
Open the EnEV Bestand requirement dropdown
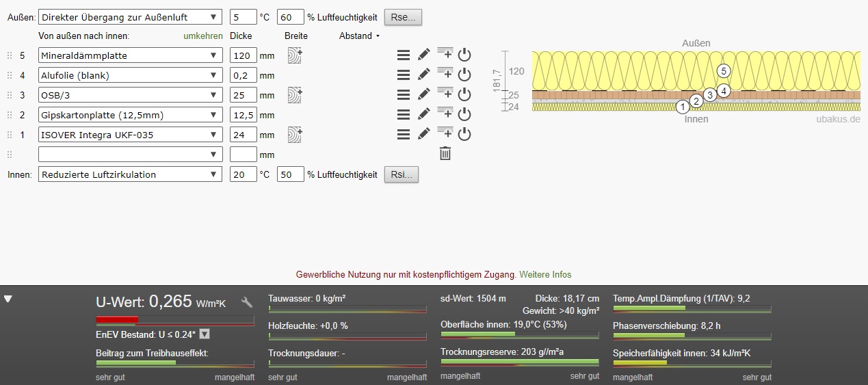click(x=205, y=334)
